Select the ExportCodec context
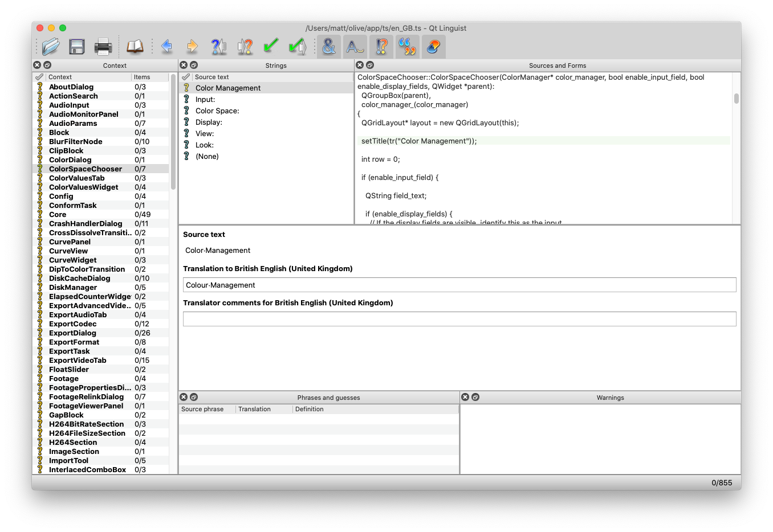 pyautogui.click(x=101, y=324)
